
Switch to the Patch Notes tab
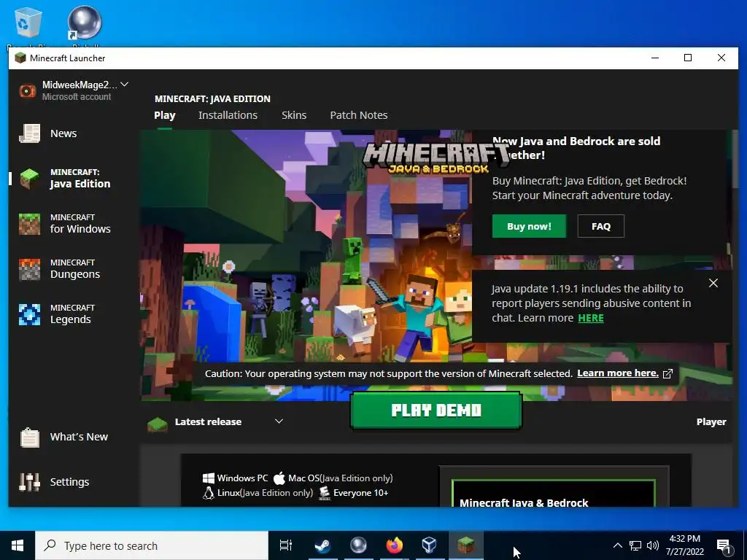tap(359, 115)
